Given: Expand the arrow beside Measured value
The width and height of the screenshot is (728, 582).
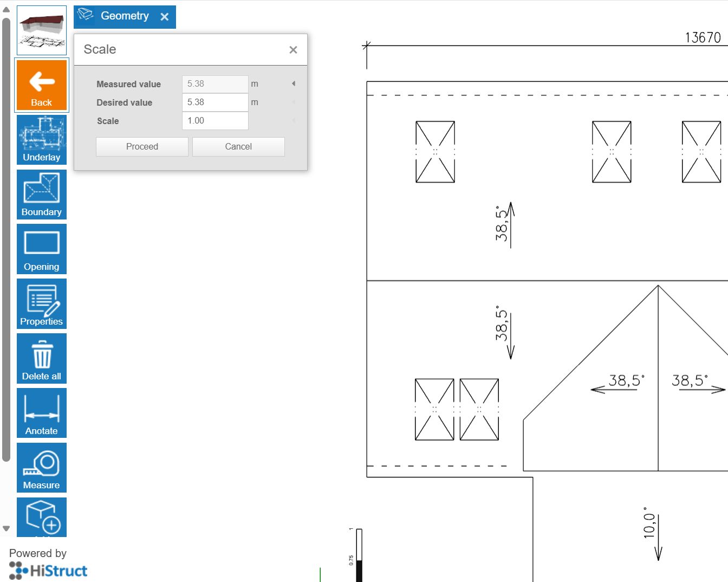Looking at the screenshot, I should coord(294,84).
